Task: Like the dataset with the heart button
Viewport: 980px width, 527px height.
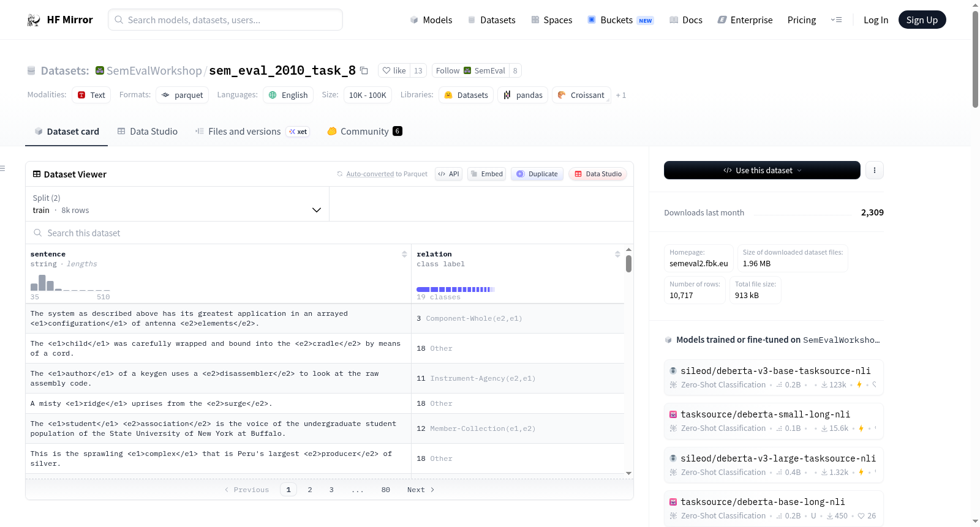Action: pyautogui.click(x=394, y=70)
